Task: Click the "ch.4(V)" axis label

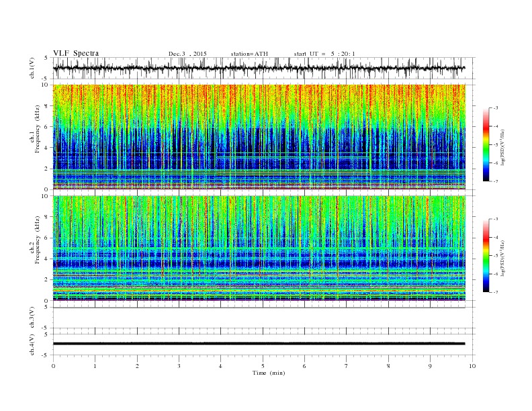Action: point(32,345)
